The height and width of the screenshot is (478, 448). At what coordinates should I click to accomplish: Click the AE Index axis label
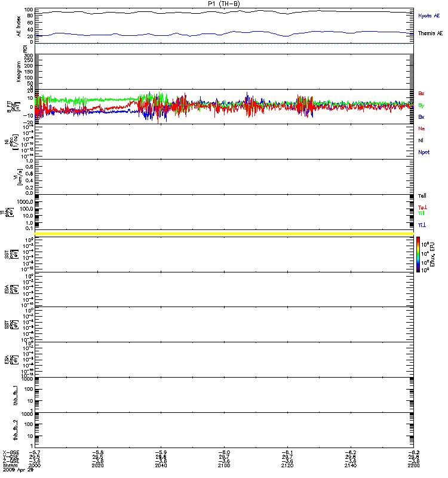[x=19, y=26]
